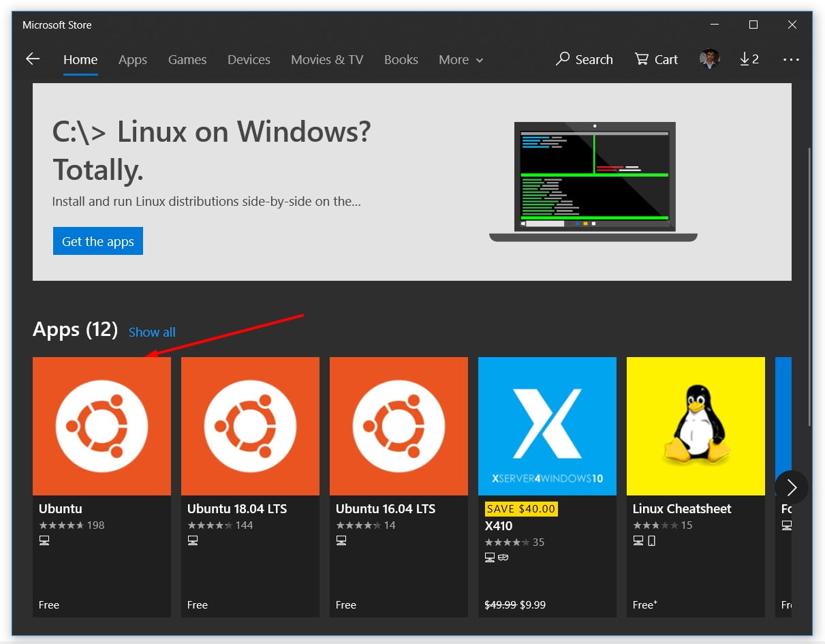Expand the More menu dropdown
The width and height of the screenshot is (825, 644).
pos(461,60)
